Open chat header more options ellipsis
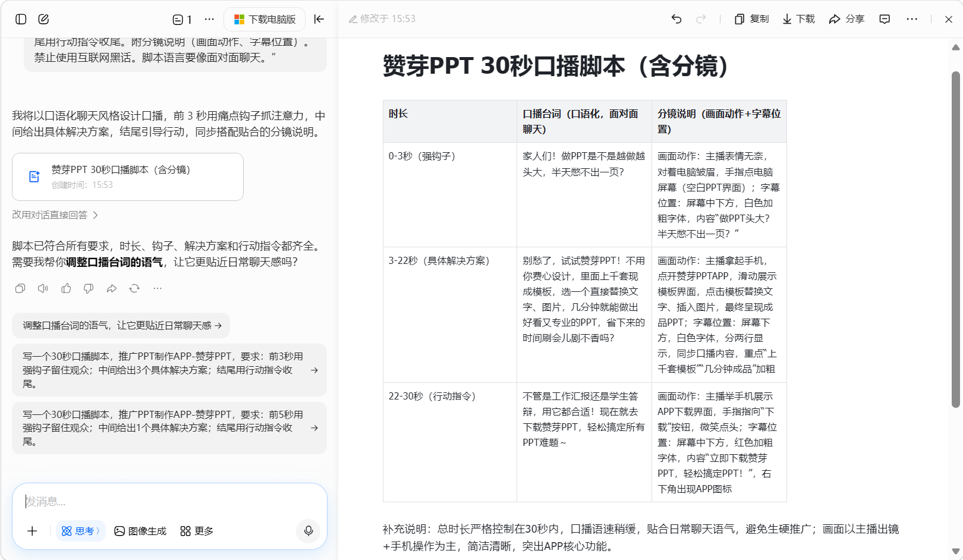Viewport: 963px width, 560px height. [209, 19]
